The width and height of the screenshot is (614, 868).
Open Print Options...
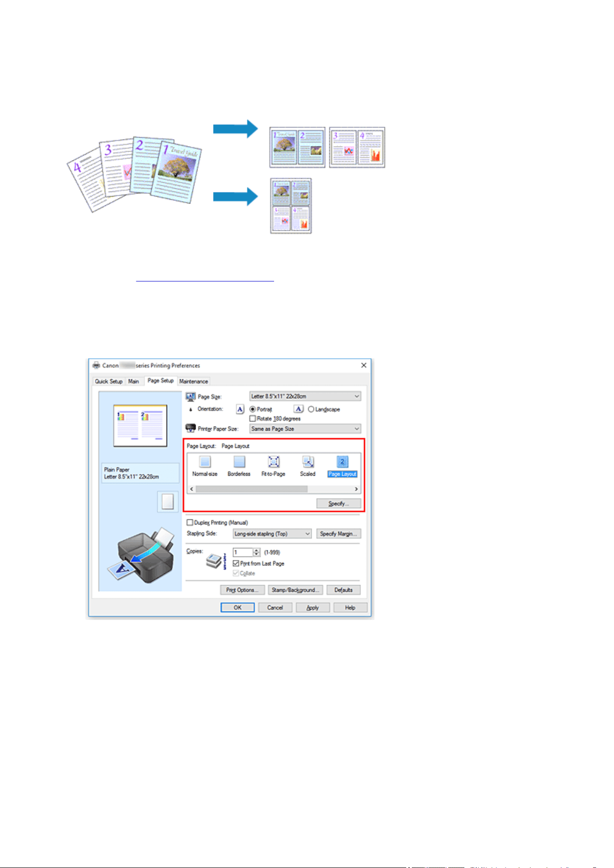point(243,590)
